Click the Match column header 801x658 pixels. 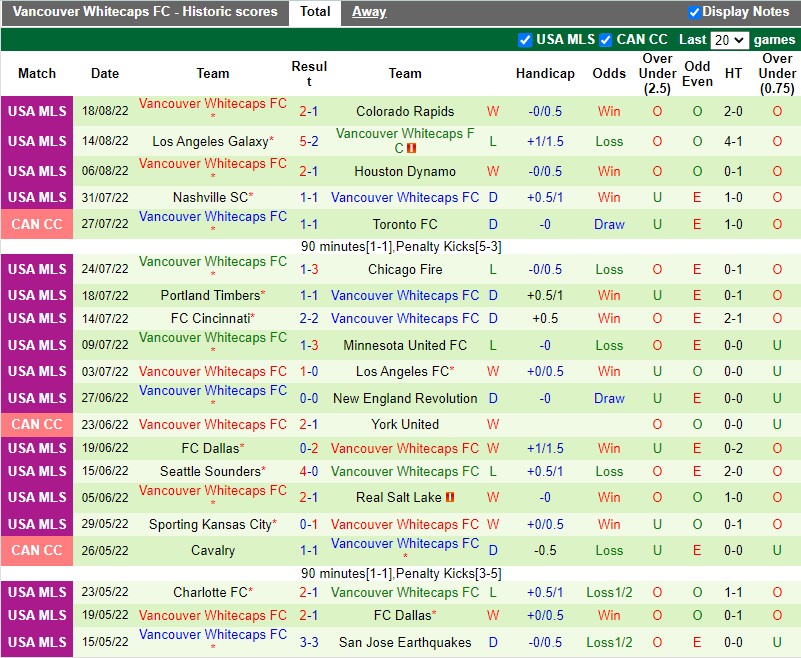37,73
